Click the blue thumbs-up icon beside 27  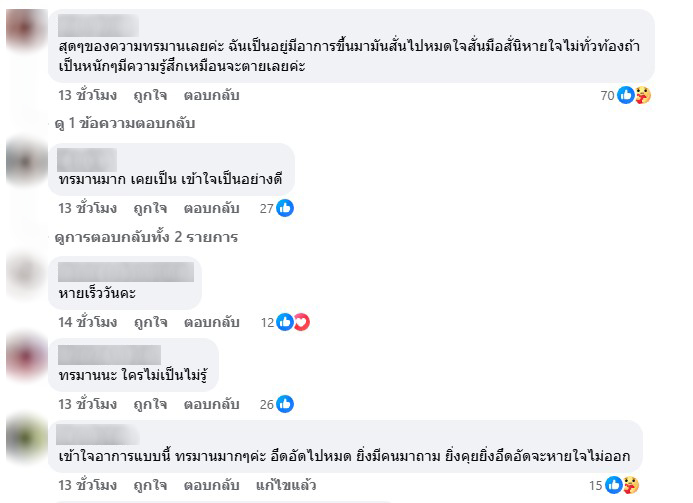tap(285, 208)
